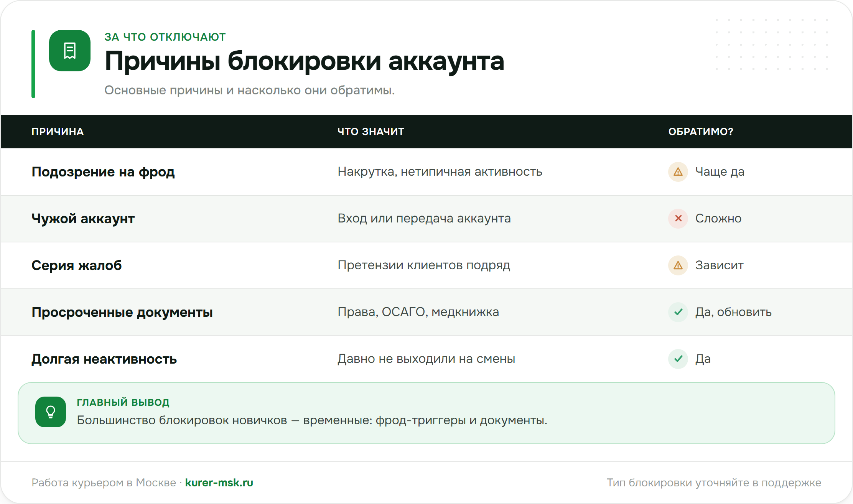Click the lightbulb icon in Главный вывод box
Image resolution: width=853 pixels, height=504 pixels.
point(51,412)
